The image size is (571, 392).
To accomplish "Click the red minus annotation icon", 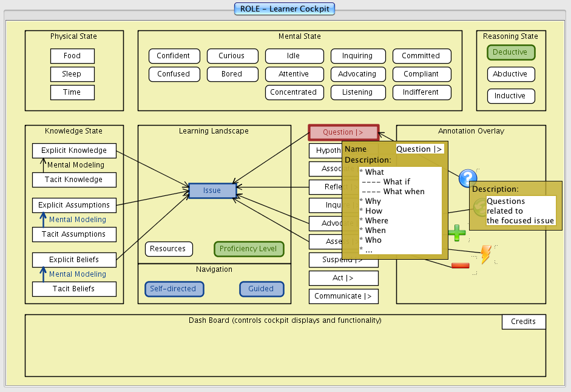I will (x=460, y=265).
